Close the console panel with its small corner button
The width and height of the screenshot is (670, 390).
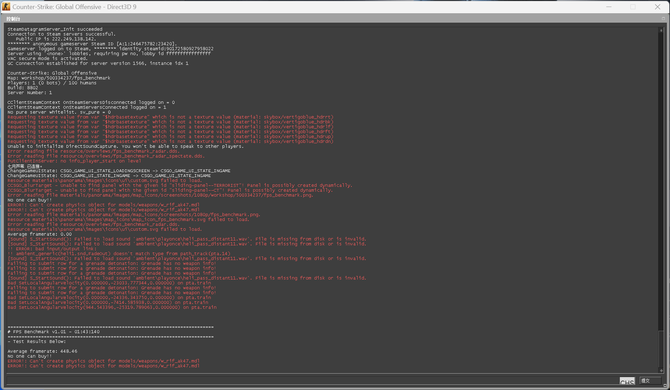[x=664, y=18]
